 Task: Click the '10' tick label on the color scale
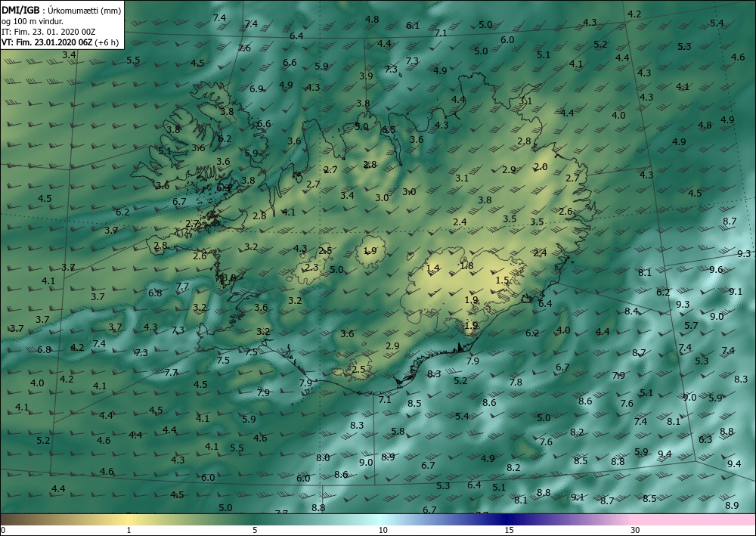(383, 531)
